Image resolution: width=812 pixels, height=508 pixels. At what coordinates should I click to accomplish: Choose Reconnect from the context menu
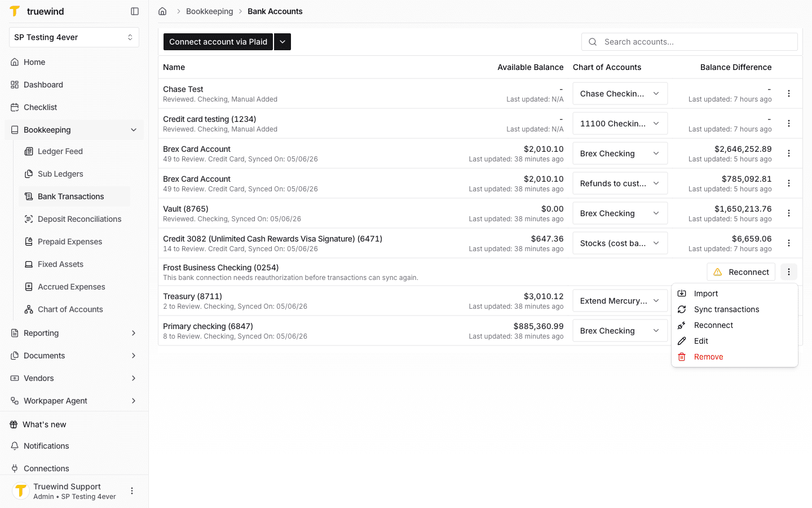click(x=734, y=325)
